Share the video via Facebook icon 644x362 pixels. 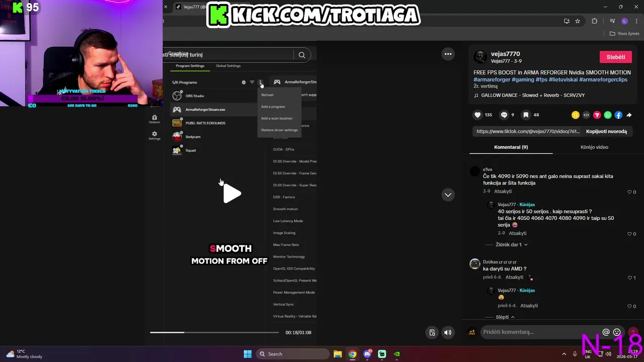pos(618,115)
